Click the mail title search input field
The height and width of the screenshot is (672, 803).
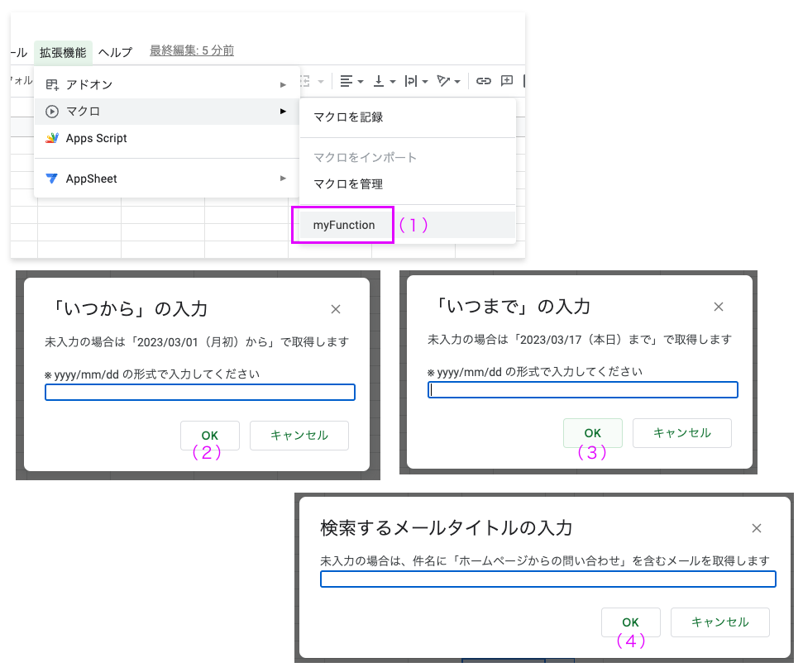547,579
